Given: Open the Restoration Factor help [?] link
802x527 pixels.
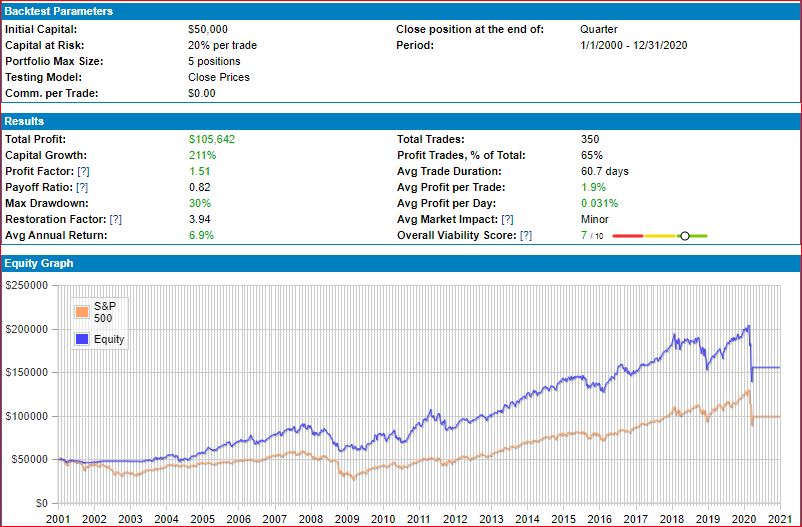Looking at the screenshot, I should [x=116, y=219].
